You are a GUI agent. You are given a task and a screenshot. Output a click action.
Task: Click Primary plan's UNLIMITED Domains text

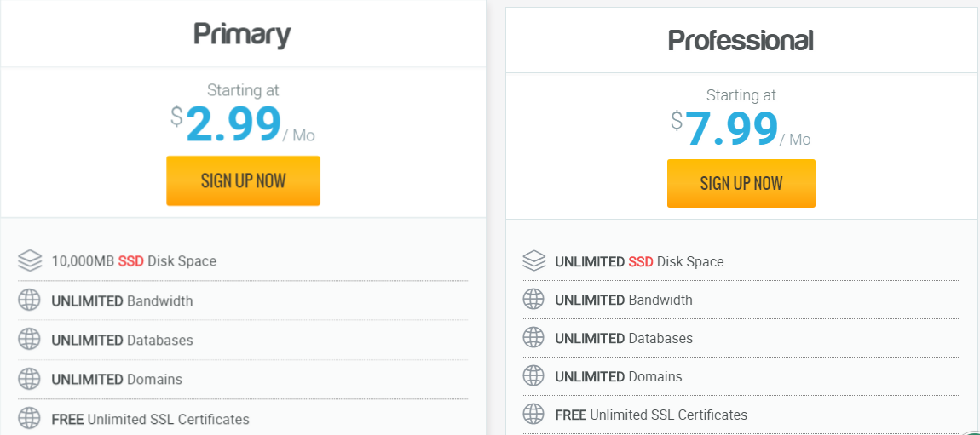(117, 379)
